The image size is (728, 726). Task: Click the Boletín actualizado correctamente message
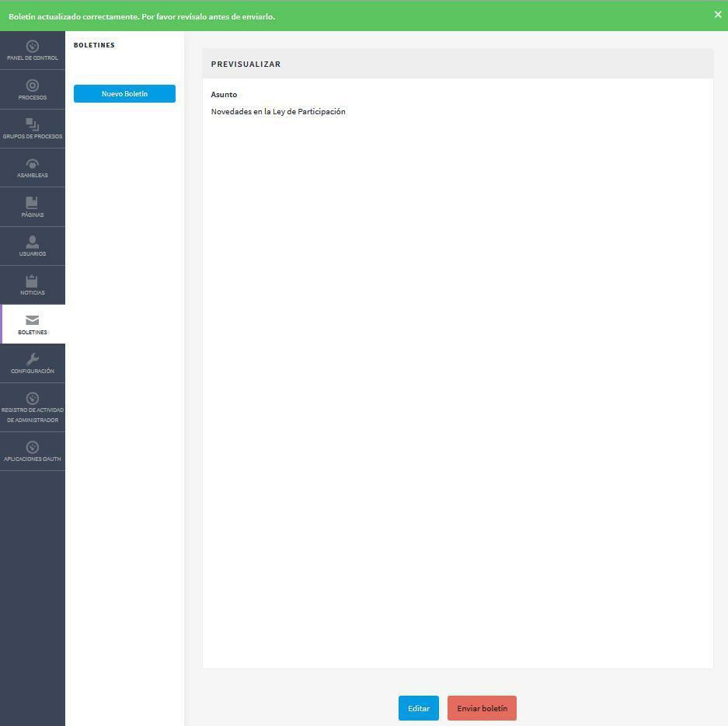141,16
